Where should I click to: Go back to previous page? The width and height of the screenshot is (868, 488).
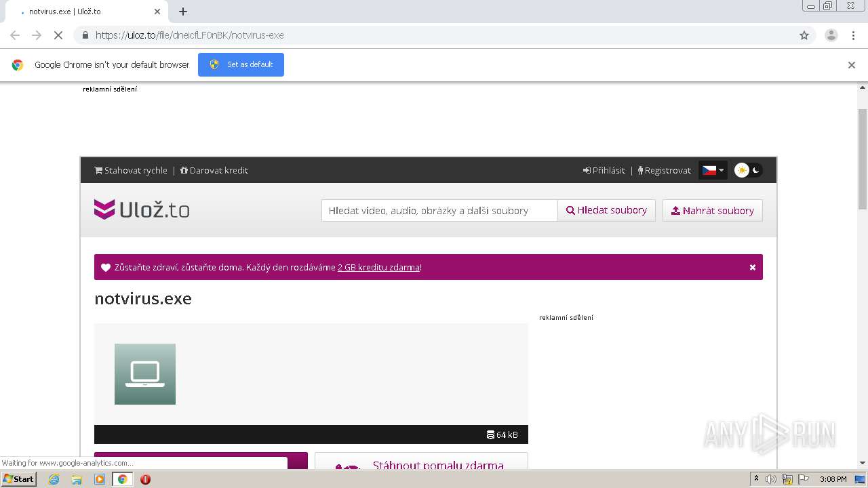point(15,35)
